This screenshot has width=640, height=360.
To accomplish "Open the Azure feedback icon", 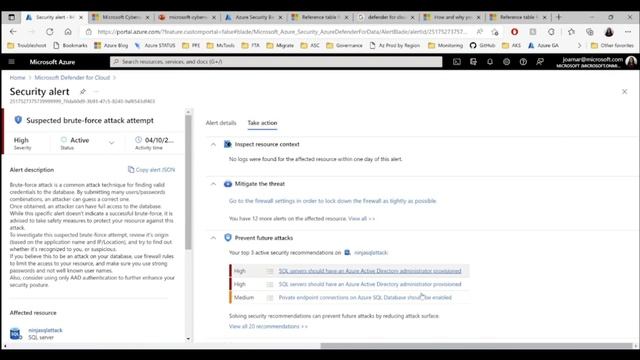I will (540, 62).
